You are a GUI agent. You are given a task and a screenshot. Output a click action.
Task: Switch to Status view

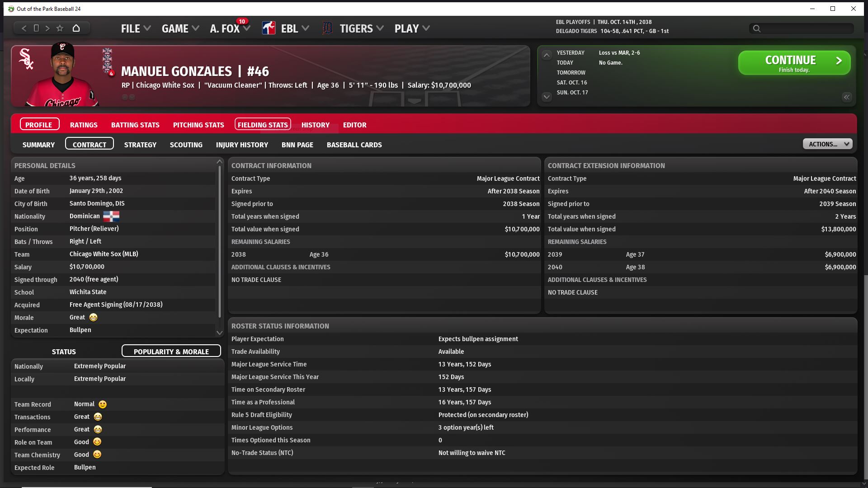(64, 351)
